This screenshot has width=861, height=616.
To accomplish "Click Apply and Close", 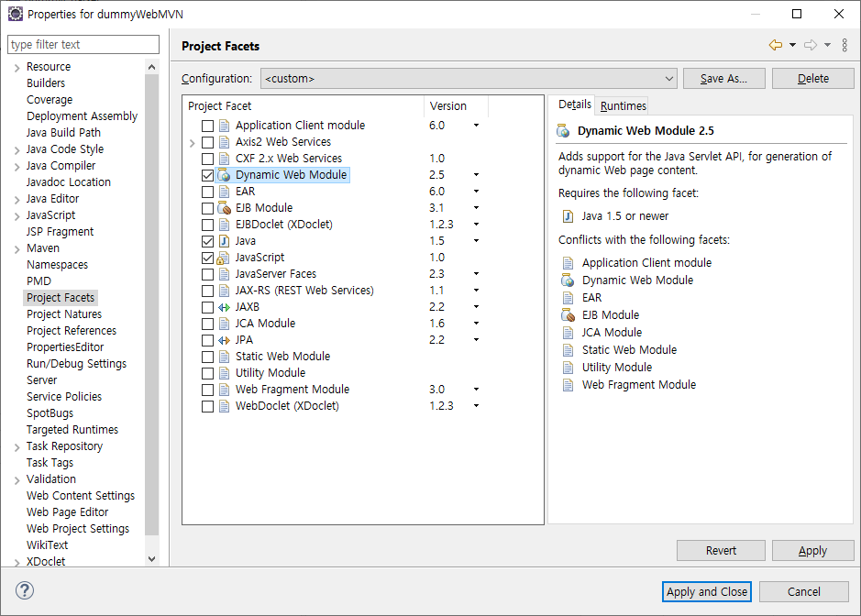I will coord(706,591).
